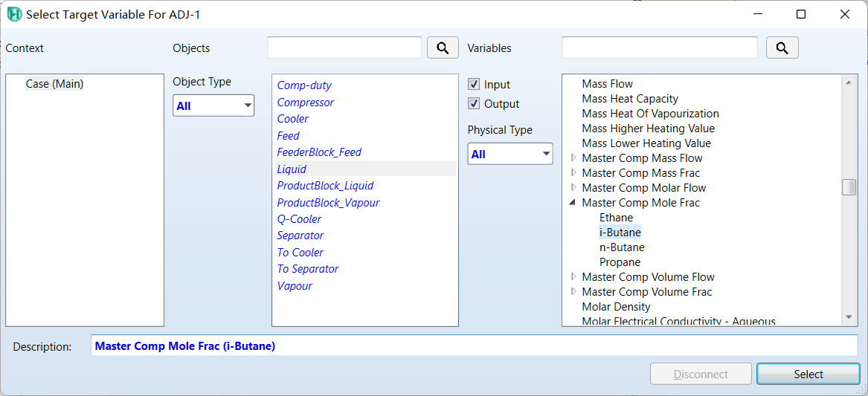
Task: Select the To Cooler object
Action: coord(300,252)
